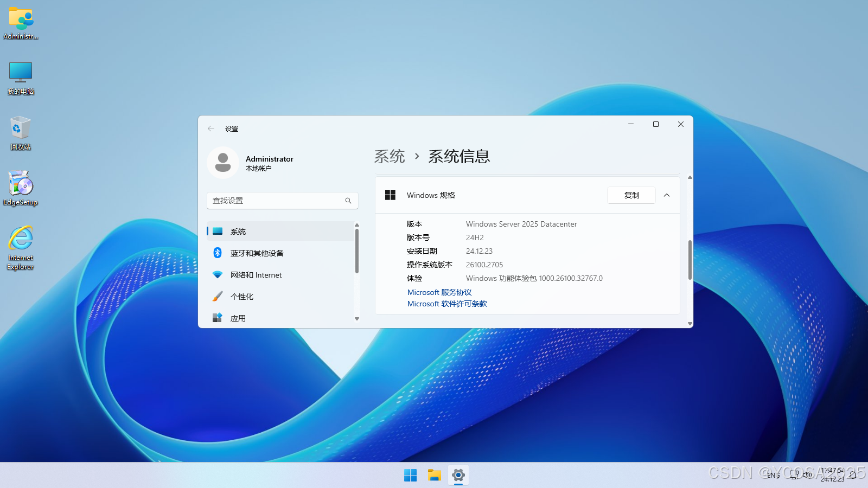This screenshot has height=488, width=868.
Task: Click the install date 24.12.23 value
Action: pos(479,251)
